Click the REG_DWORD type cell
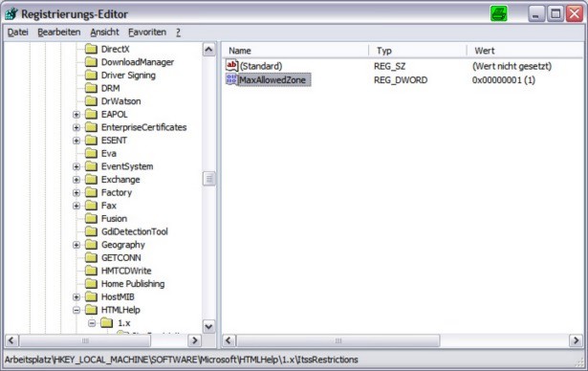The width and height of the screenshot is (588, 371). pyautogui.click(x=401, y=80)
